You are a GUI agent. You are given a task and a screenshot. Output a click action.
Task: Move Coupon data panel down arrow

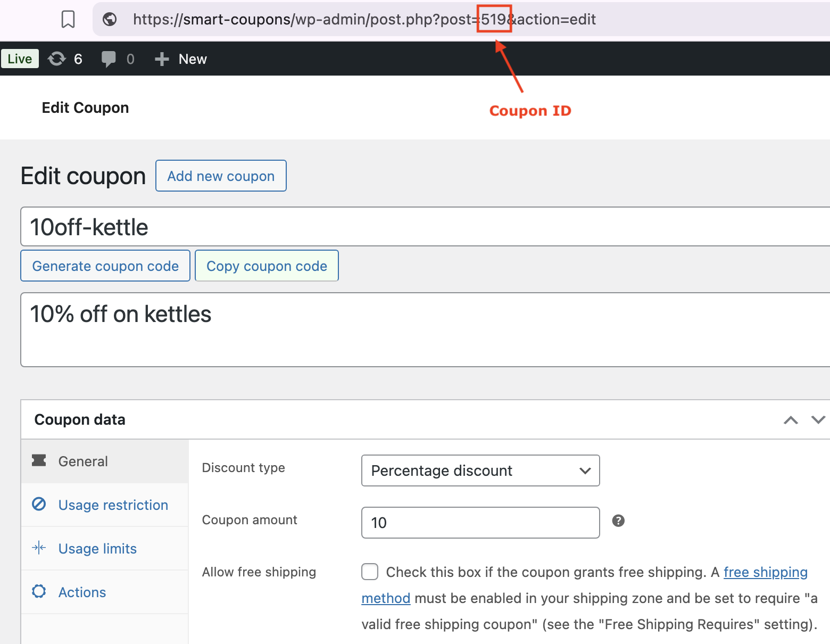tap(818, 420)
